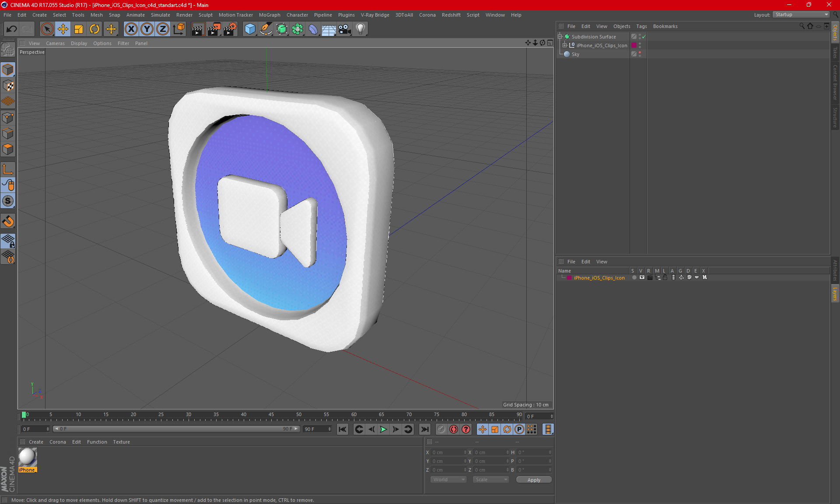Viewport: 840px width, 504px height.
Task: Click Record Active Objects button
Action: [441, 429]
